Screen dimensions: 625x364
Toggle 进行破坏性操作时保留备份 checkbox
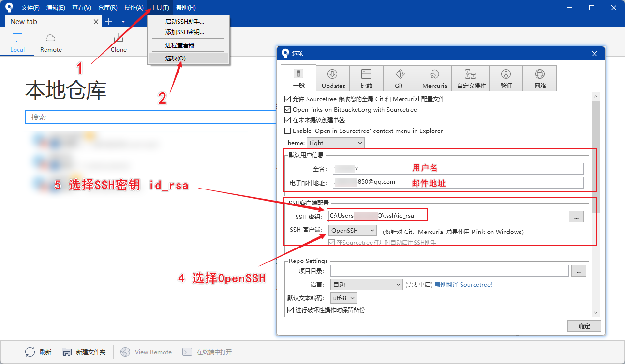pyautogui.click(x=291, y=310)
